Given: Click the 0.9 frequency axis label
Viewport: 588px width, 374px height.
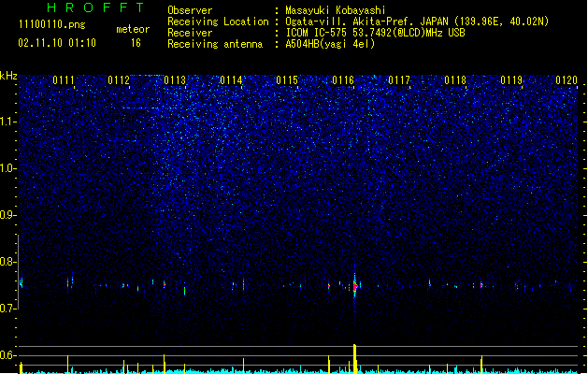Looking at the screenshot, I should 8,215.
